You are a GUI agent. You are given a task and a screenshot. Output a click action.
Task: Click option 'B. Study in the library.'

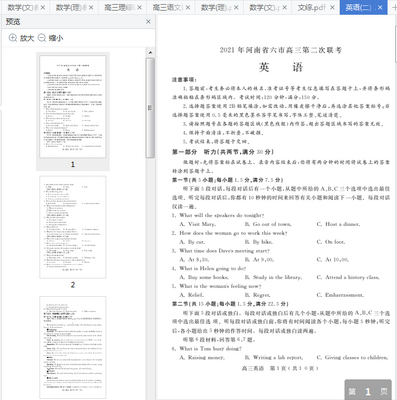click(273, 277)
